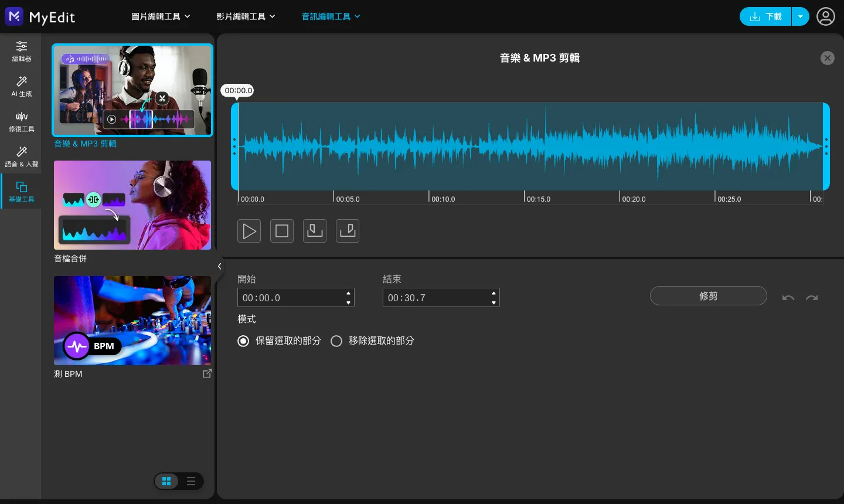Click the left selection handle on waveform
The width and height of the screenshot is (844, 504).
[234, 147]
